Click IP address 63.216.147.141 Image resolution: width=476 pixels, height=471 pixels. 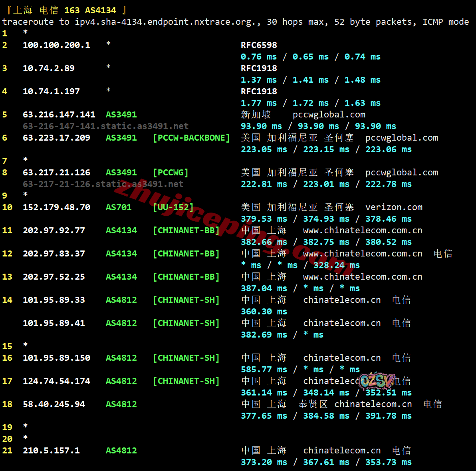pos(59,115)
